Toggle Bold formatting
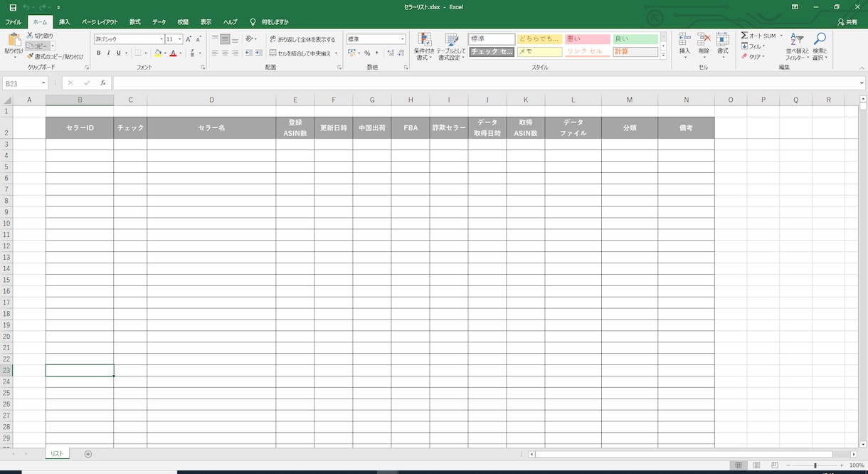 coord(99,53)
